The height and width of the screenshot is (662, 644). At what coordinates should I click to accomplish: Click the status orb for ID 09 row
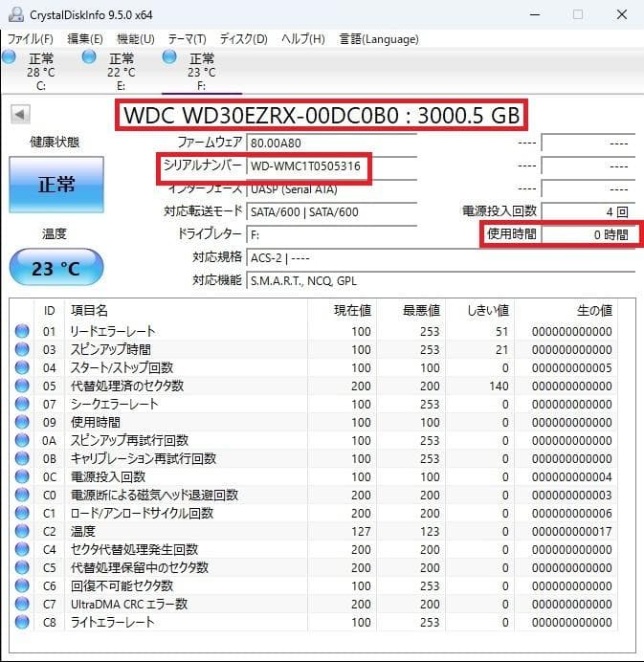click(x=22, y=422)
